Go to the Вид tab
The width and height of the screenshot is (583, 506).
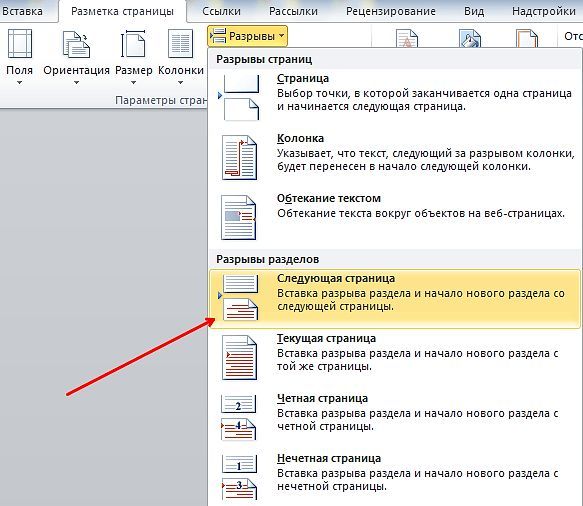point(474,11)
